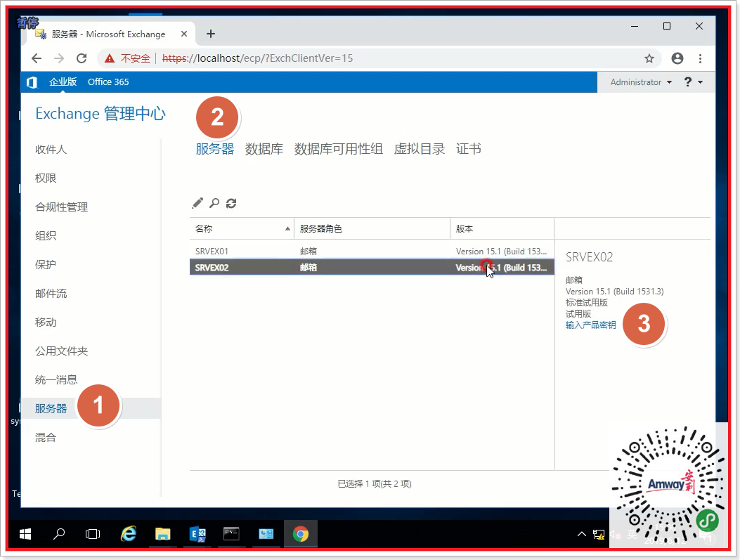Show hidden tray icons chevron
The image size is (740, 560).
pos(582,534)
